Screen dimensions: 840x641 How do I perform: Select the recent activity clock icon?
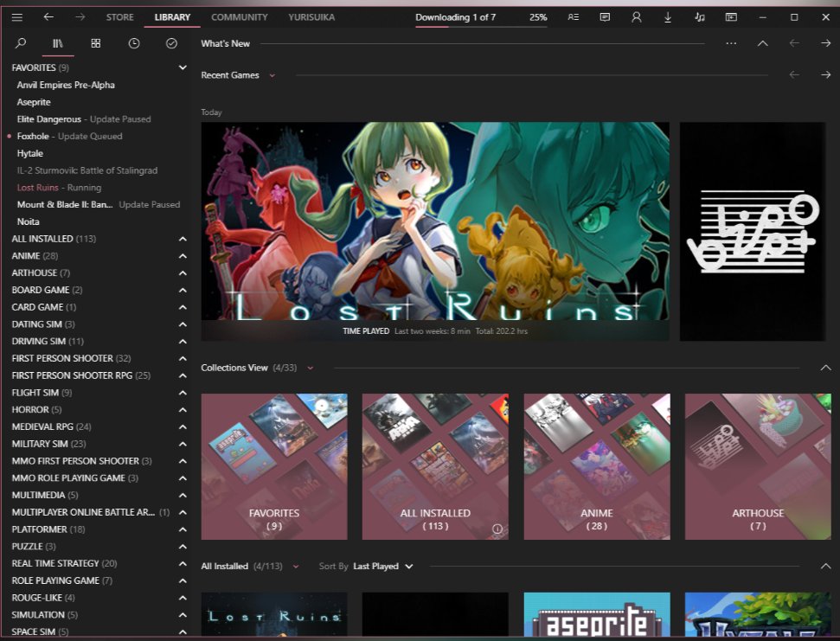coord(134,43)
